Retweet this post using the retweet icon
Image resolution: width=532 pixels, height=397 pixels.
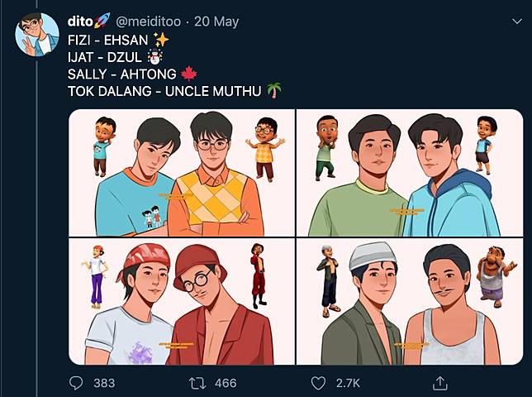(x=198, y=383)
